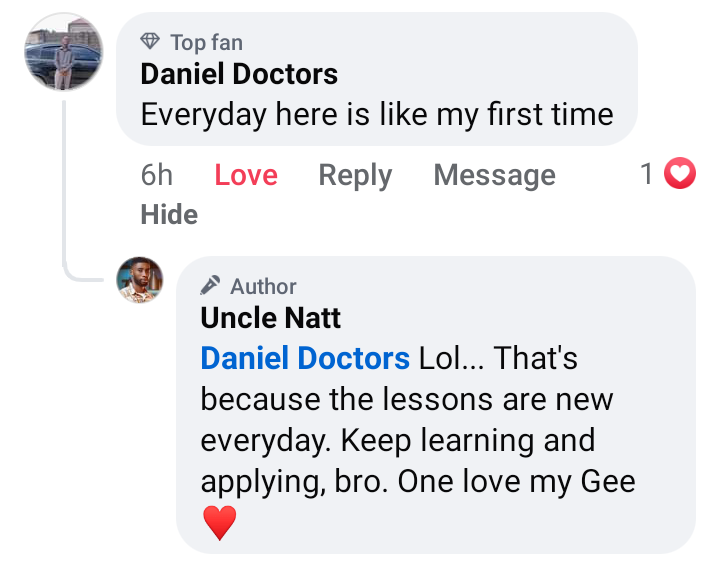Viewport: 720px width, 565px height.
Task: Open the Uncle Natt author name
Action: coord(271,318)
